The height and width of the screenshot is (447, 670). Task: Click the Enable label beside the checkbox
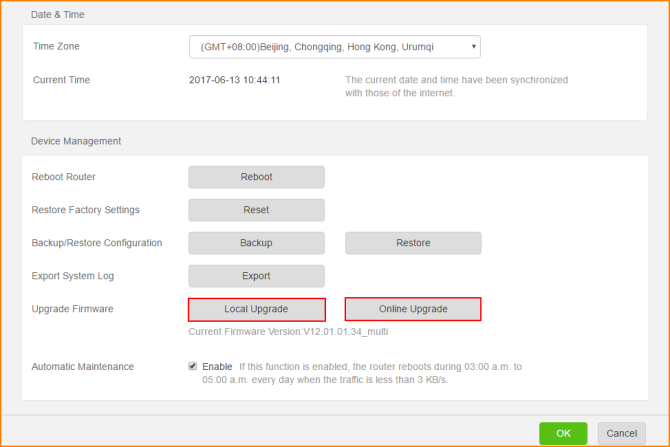tap(216, 366)
